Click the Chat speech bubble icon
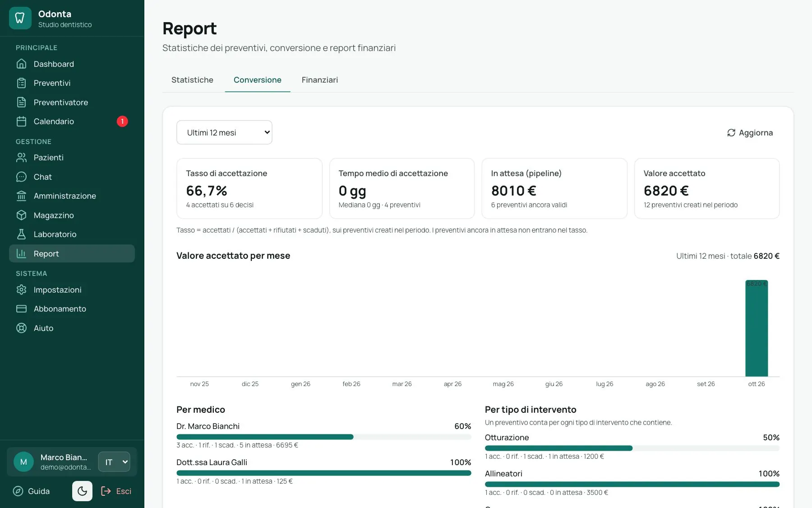The height and width of the screenshot is (508, 812). click(21, 177)
